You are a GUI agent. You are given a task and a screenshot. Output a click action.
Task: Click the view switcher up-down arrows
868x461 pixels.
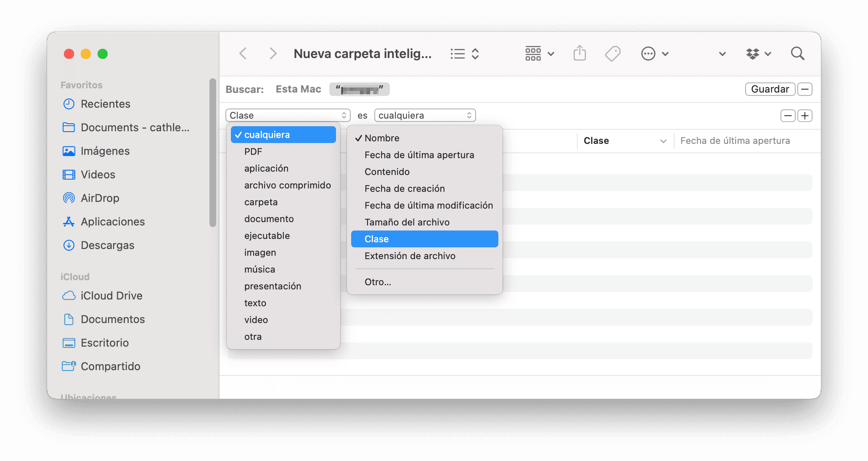tap(475, 54)
